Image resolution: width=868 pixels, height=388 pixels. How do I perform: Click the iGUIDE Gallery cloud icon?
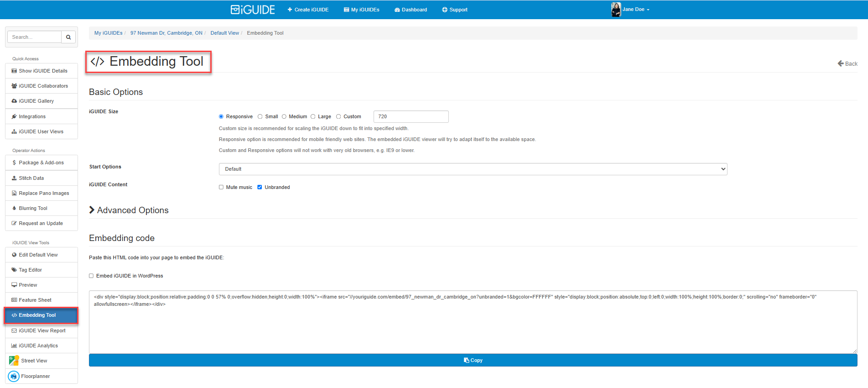14,101
